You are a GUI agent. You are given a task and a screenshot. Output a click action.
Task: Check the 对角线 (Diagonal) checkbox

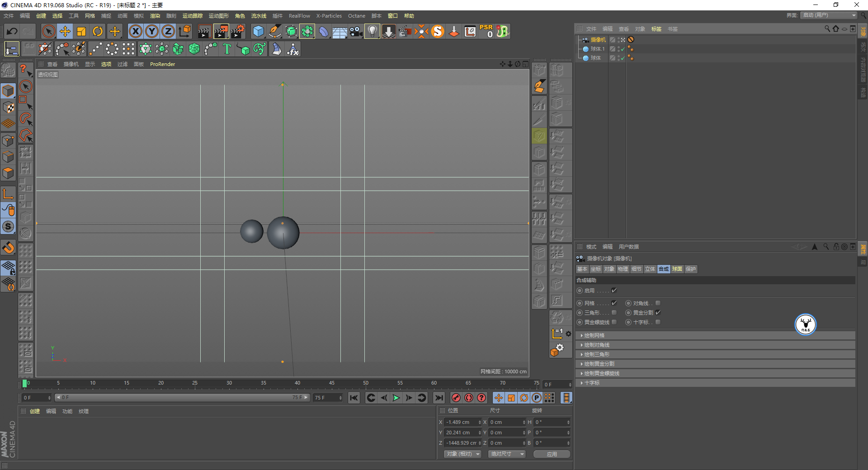click(658, 303)
